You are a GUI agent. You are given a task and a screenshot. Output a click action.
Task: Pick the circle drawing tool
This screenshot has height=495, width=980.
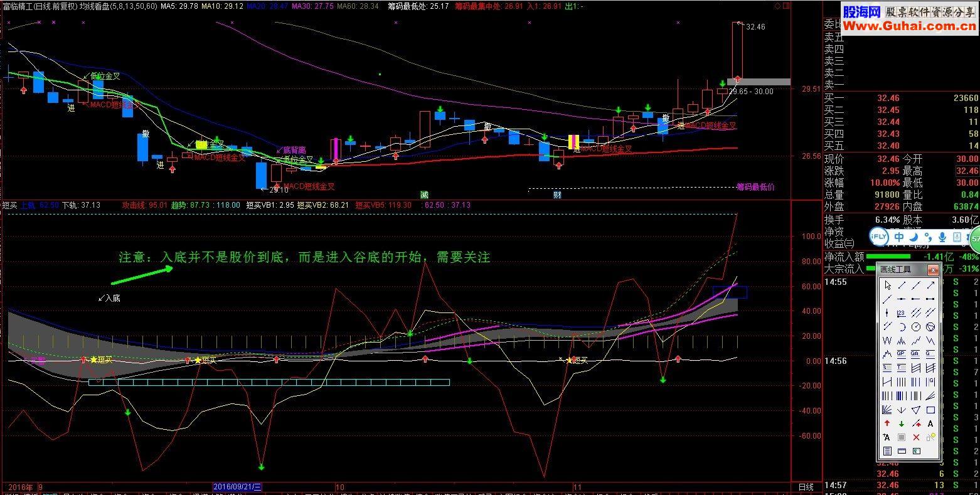tap(915, 326)
